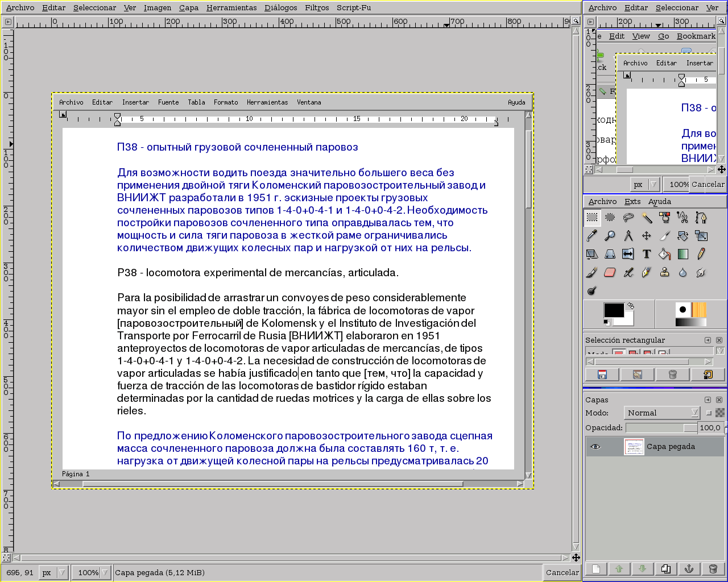The width and height of the screenshot is (728, 582).
Task: Duplicate the layer in Capas panel
Action: pyautogui.click(x=666, y=569)
